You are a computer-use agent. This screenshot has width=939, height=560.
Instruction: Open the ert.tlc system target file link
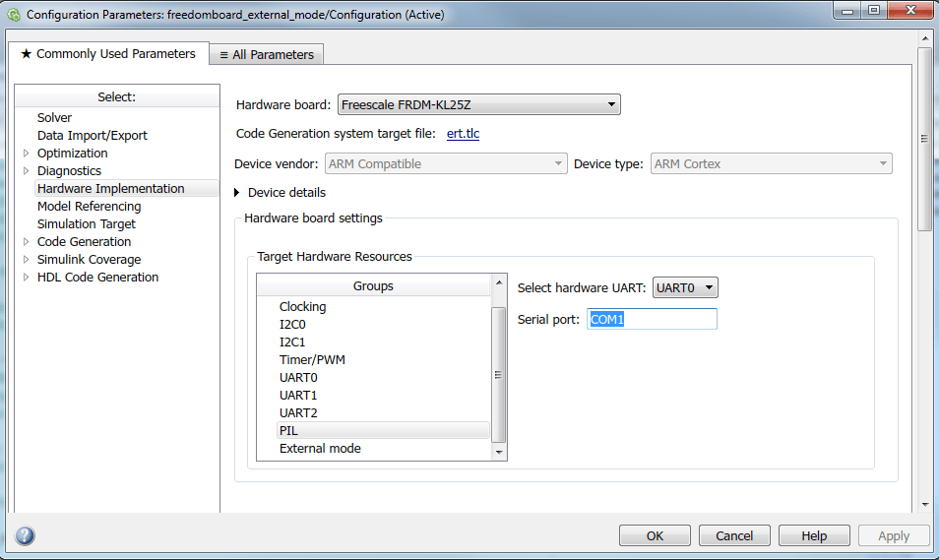[463, 133]
